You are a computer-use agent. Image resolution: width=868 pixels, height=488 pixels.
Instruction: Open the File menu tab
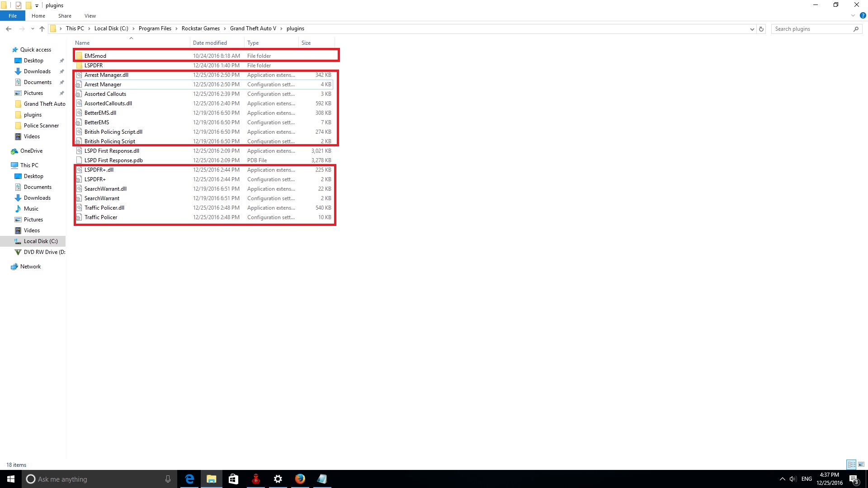point(13,16)
